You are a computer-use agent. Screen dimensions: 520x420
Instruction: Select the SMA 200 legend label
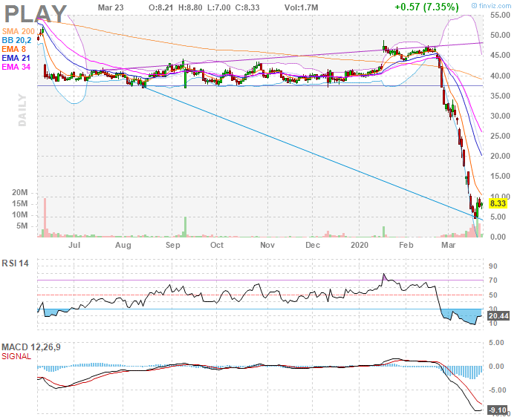[x=19, y=31]
